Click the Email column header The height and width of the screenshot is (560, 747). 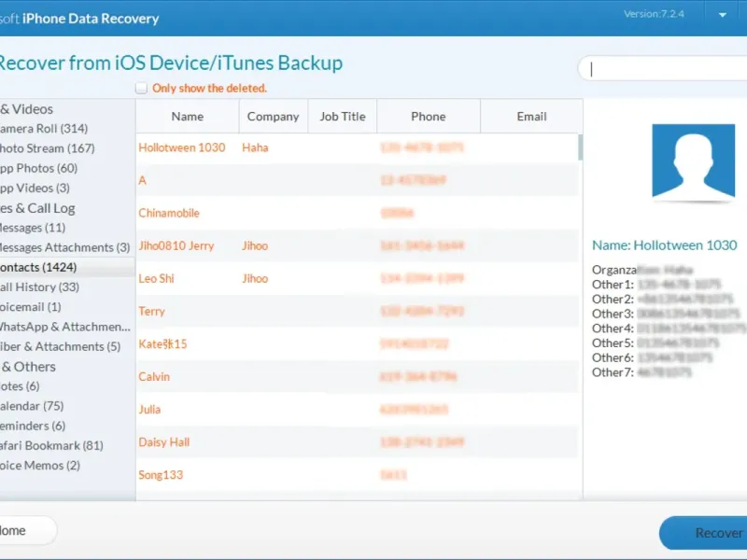tap(531, 116)
